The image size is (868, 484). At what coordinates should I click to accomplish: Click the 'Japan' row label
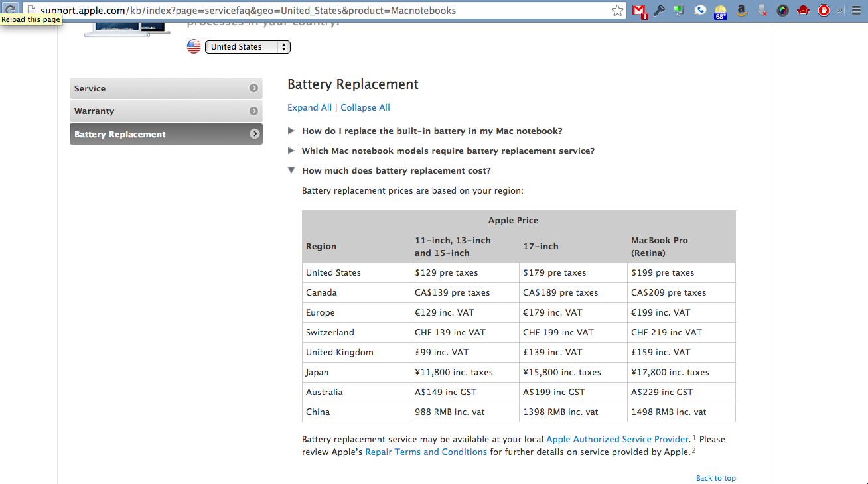coord(317,372)
